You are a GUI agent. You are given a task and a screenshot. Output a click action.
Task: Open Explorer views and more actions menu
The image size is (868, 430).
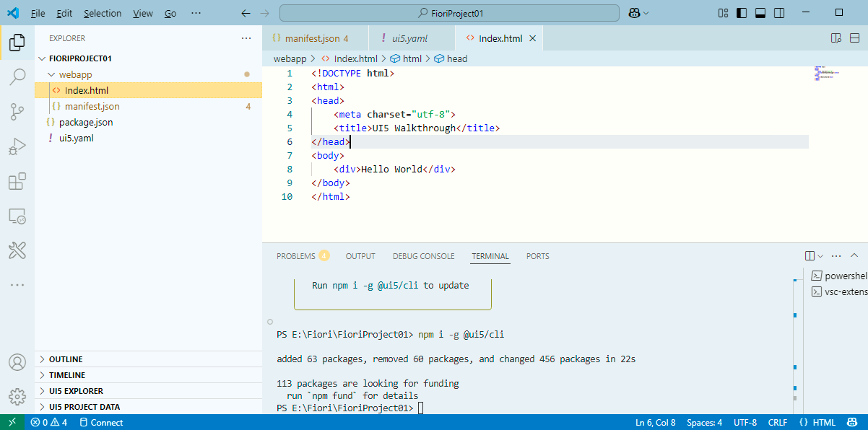coord(246,38)
